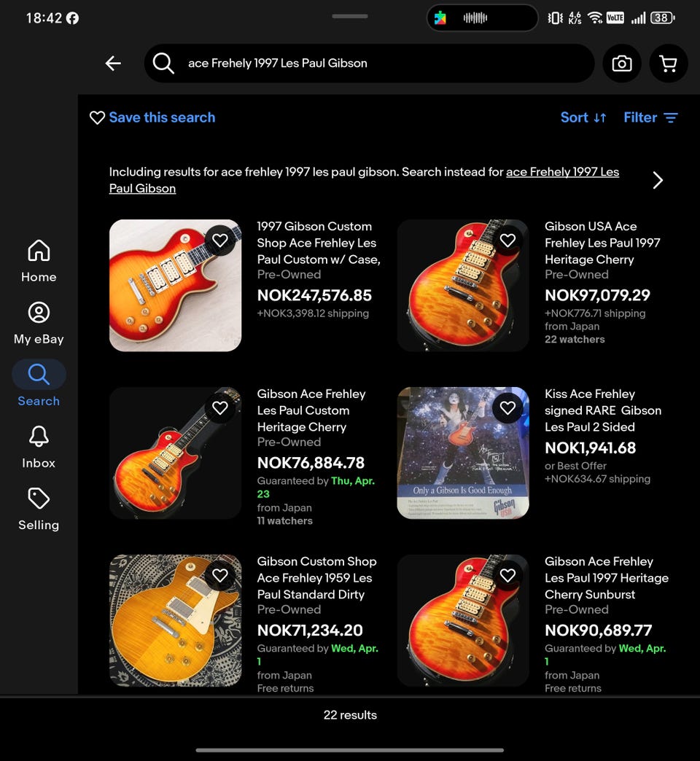Screen dimensions: 700x761
Task: Go back with the arrow icon
Action: (113, 63)
